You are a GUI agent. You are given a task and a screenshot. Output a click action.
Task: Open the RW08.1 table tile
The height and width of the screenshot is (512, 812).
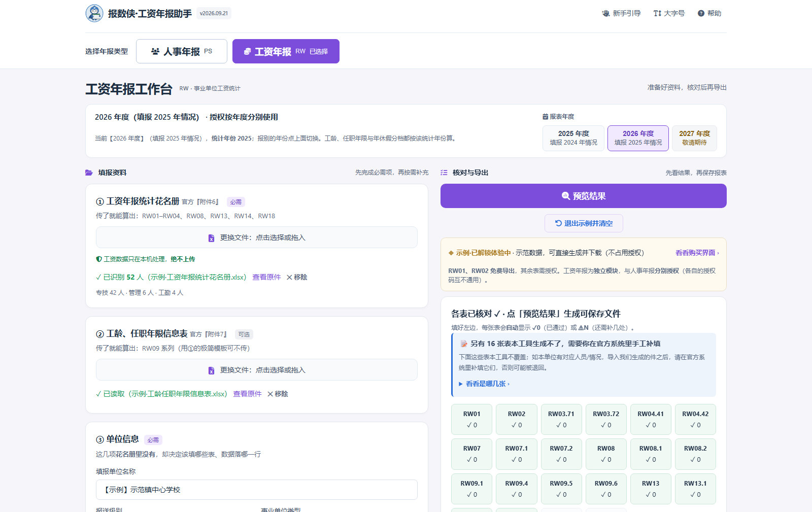tap(651, 454)
